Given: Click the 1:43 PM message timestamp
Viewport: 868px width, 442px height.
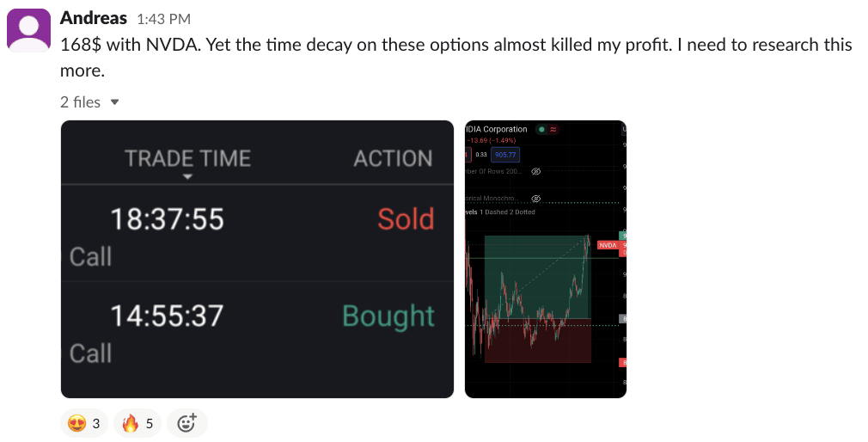Looking at the screenshot, I should click(163, 19).
